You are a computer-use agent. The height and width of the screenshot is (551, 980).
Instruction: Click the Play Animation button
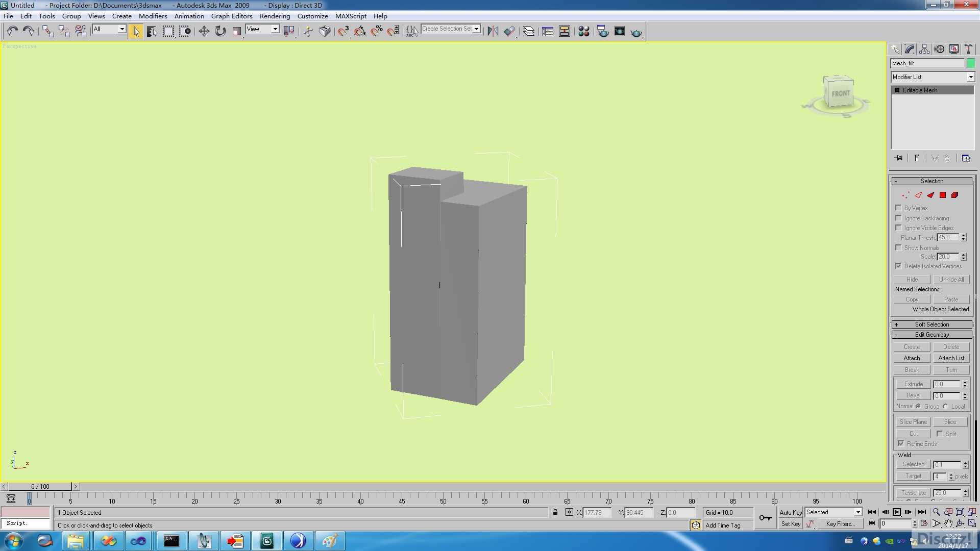pyautogui.click(x=897, y=512)
